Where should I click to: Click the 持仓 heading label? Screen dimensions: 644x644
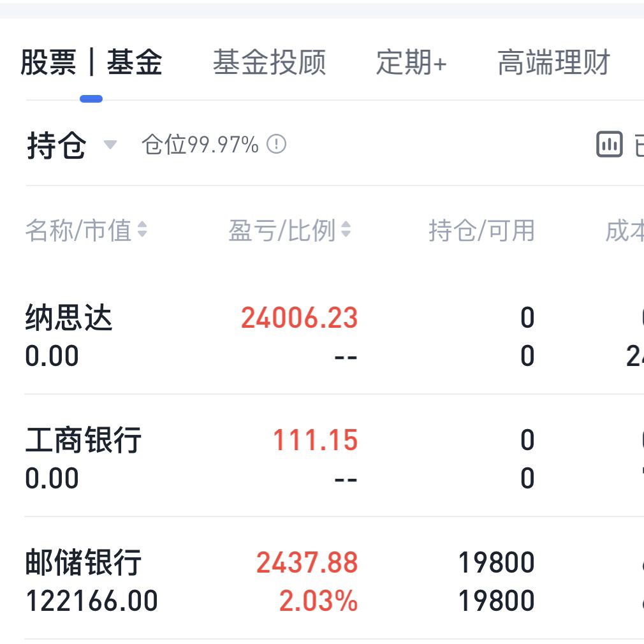point(56,145)
